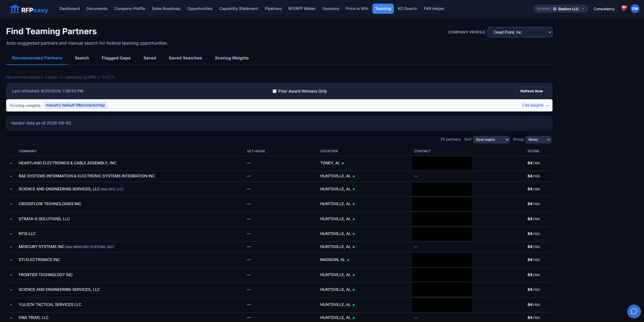The image size is (644, 322).
Task: Click the Score column header
Action: tap(533, 151)
